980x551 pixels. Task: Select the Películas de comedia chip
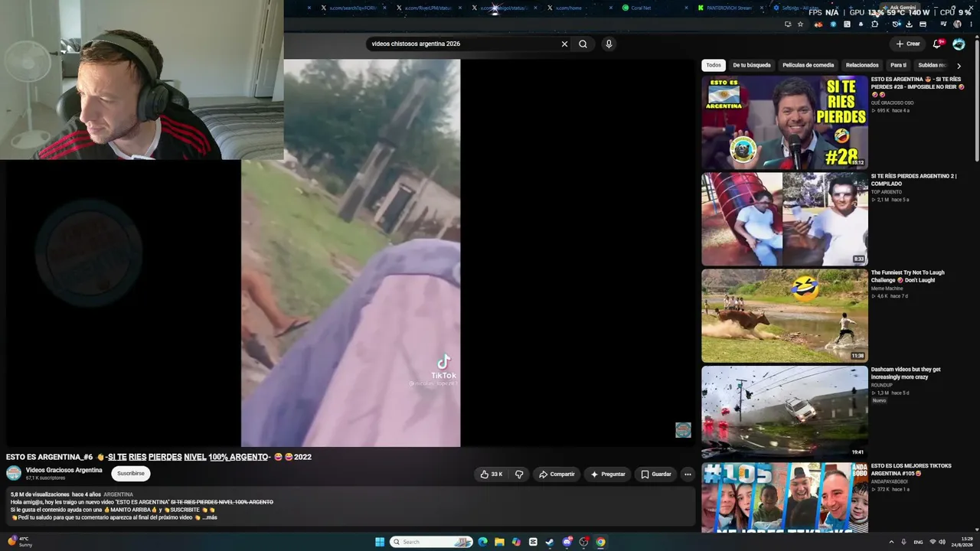808,65
